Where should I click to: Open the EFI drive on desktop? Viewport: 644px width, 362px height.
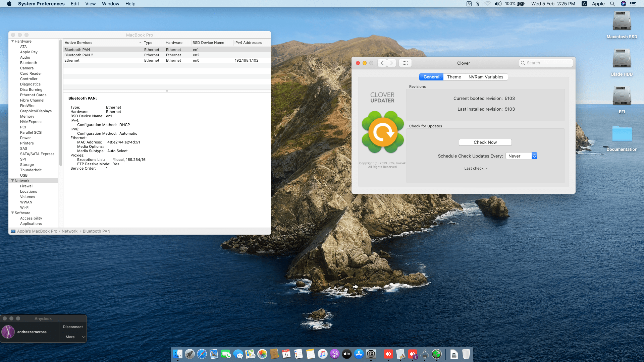pyautogui.click(x=622, y=97)
